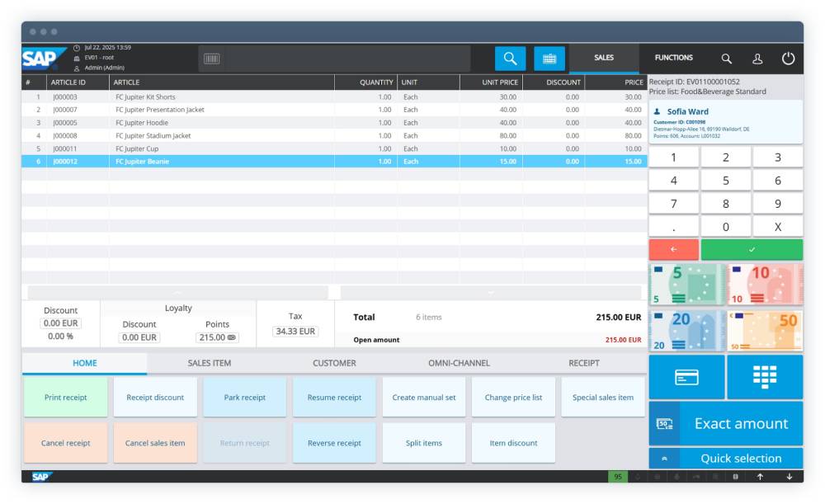Click the banknote icon on Exact amount
This screenshot has height=504, width=825.
coord(664,423)
